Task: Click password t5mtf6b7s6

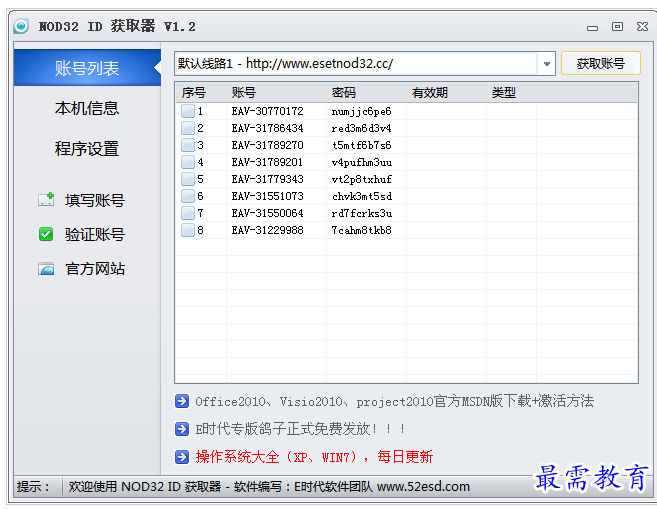Action: 362,145
